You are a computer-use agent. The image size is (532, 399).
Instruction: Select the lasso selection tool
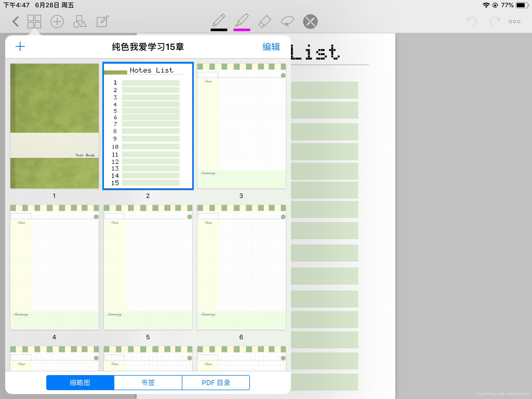[287, 22]
